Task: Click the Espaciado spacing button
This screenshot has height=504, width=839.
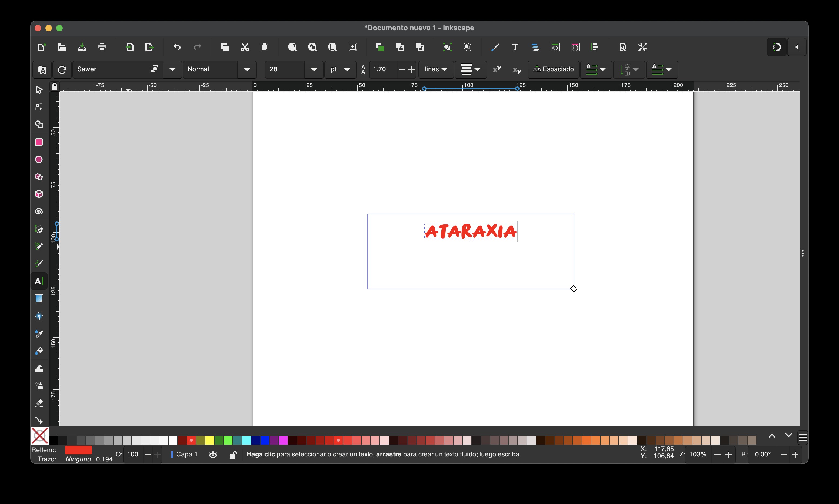Action: (x=553, y=70)
